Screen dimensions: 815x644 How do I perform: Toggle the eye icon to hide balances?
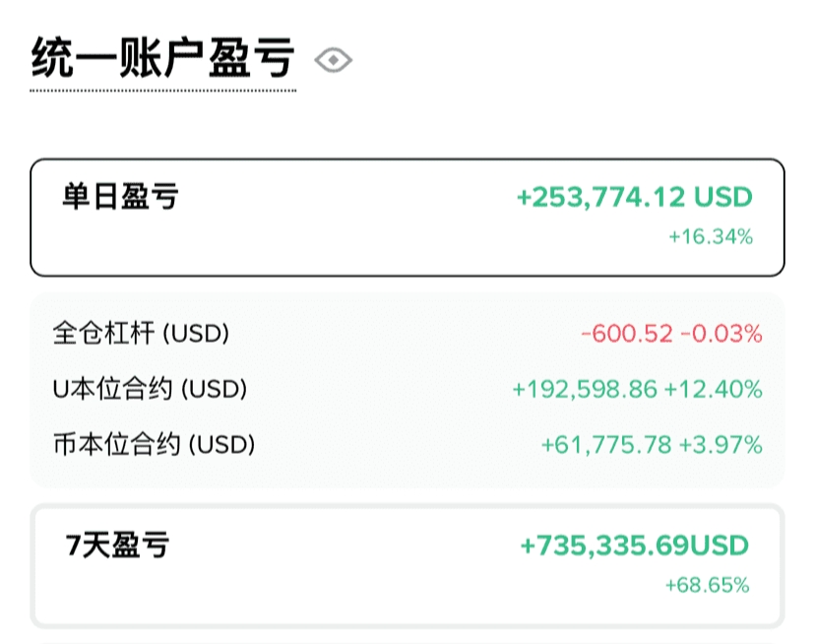point(334,61)
